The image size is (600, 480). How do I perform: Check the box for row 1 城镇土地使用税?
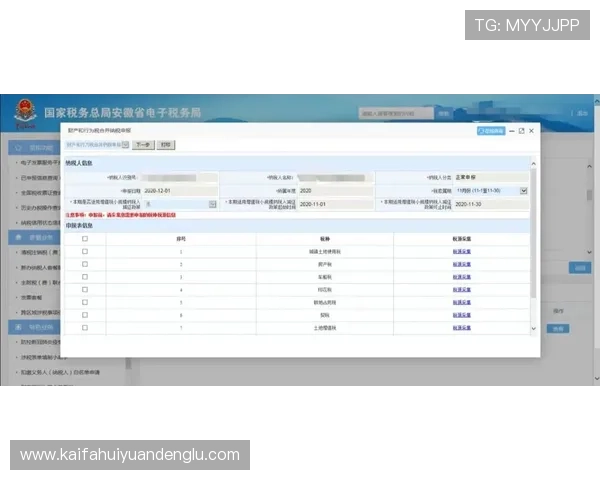pyautogui.click(x=85, y=251)
